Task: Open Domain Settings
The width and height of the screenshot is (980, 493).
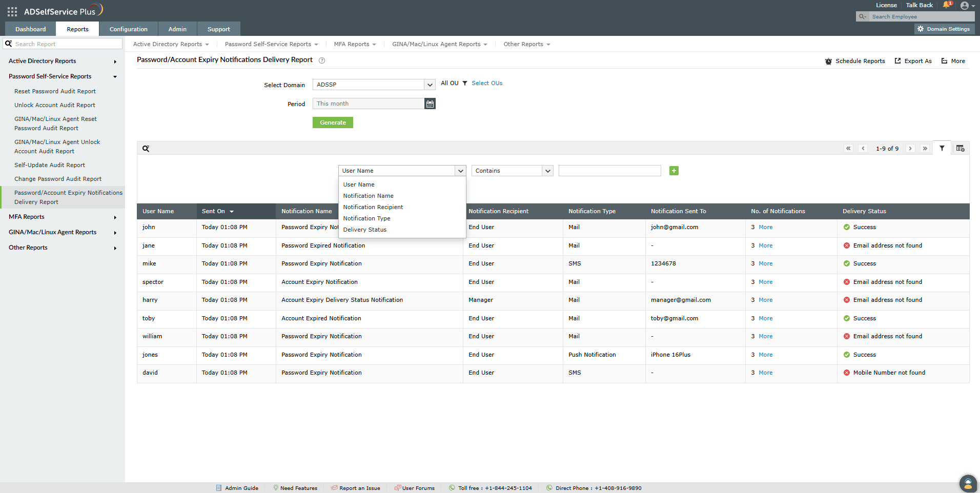Action: pyautogui.click(x=944, y=29)
